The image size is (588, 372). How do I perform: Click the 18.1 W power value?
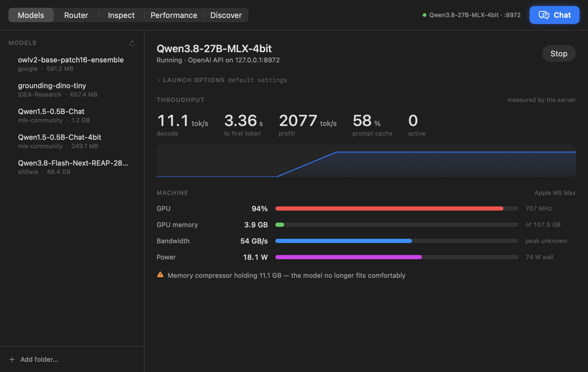255,257
